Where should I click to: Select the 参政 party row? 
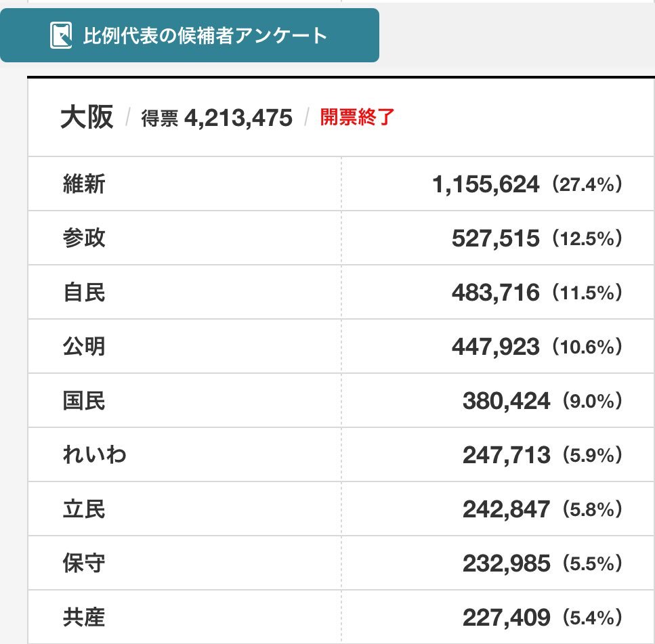341,238
